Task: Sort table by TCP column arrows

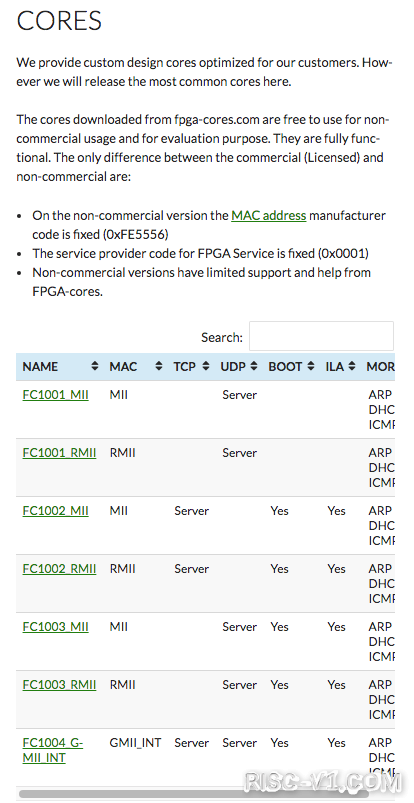Action: point(205,367)
